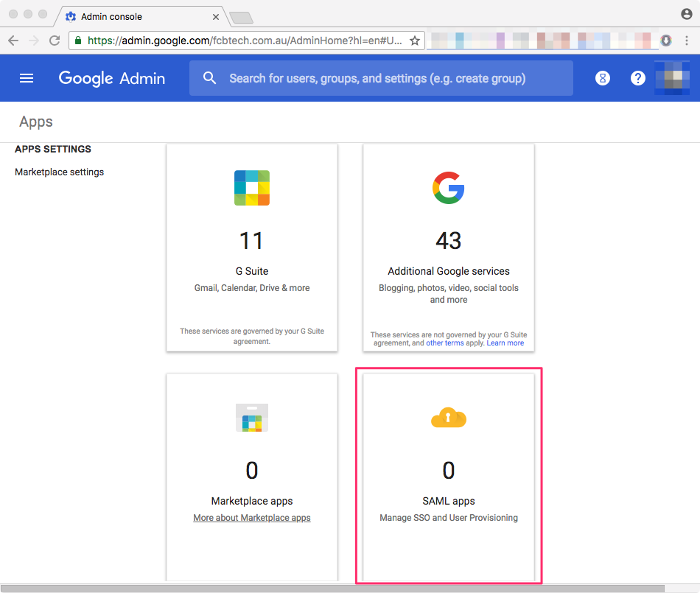Click 'Blogging, photos, video, social tools' text
This screenshot has height=593, width=700.
click(x=449, y=288)
